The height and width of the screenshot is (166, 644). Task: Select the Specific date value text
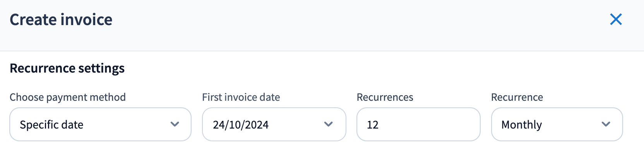point(51,125)
